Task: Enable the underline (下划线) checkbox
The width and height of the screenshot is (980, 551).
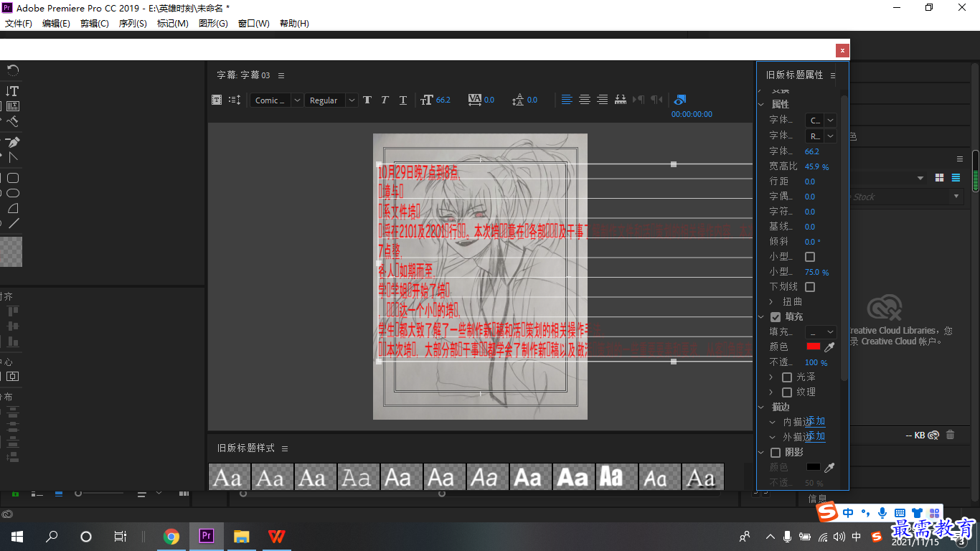Action: (x=810, y=287)
